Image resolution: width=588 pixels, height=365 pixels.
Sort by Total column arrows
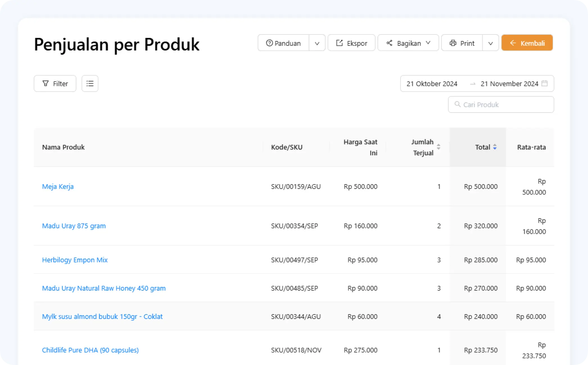(495, 147)
